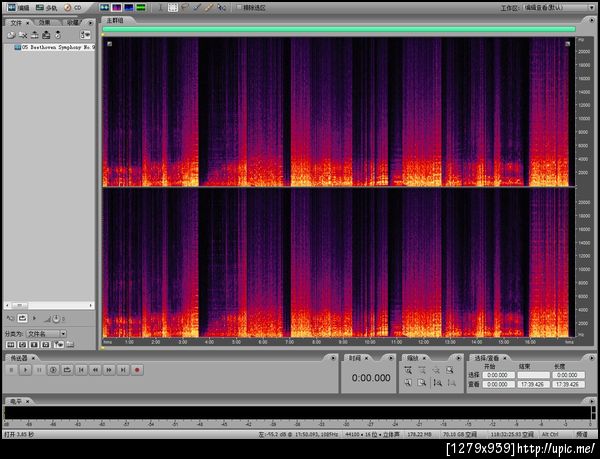Viewport: 600px width, 459px height.
Task: Select the spectral frequency display icon
Action: [116, 7]
